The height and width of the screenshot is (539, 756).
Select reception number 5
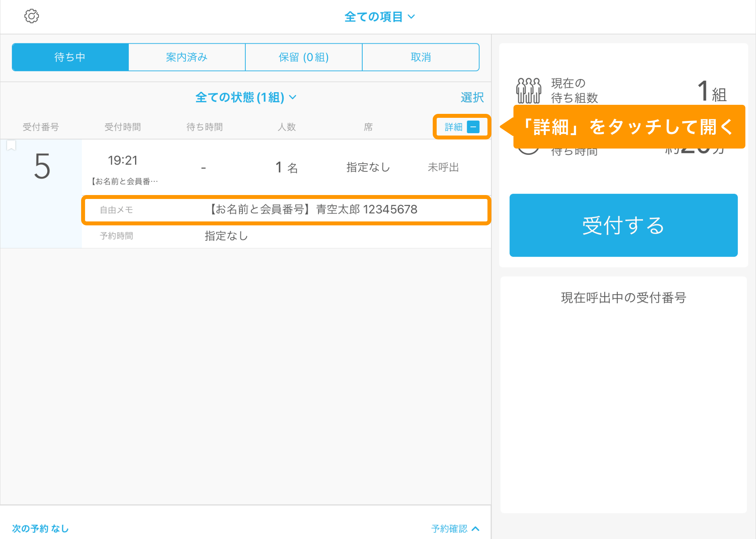(42, 167)
